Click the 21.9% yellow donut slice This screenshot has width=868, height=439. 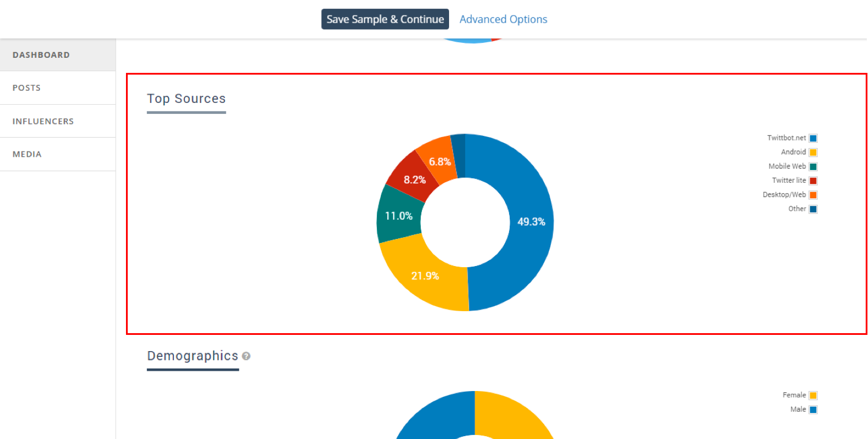click(425, 276)
